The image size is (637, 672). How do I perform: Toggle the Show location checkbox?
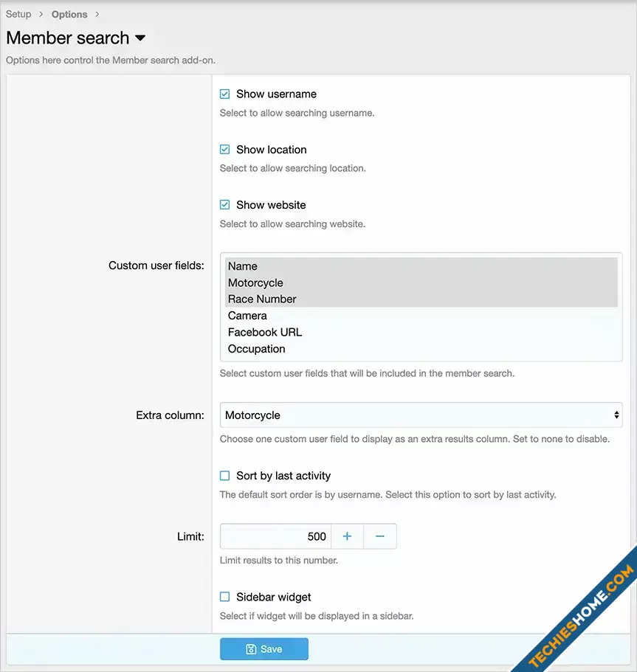coord(225,150)
